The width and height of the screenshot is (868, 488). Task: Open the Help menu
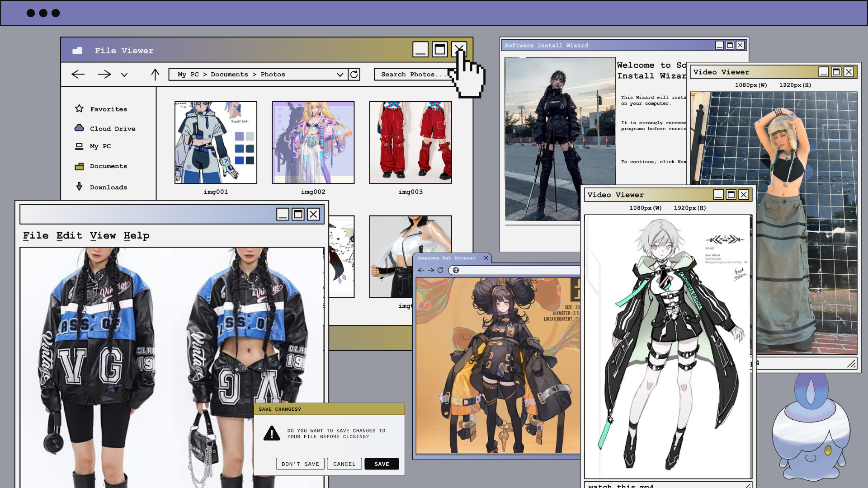click(137, 235)
